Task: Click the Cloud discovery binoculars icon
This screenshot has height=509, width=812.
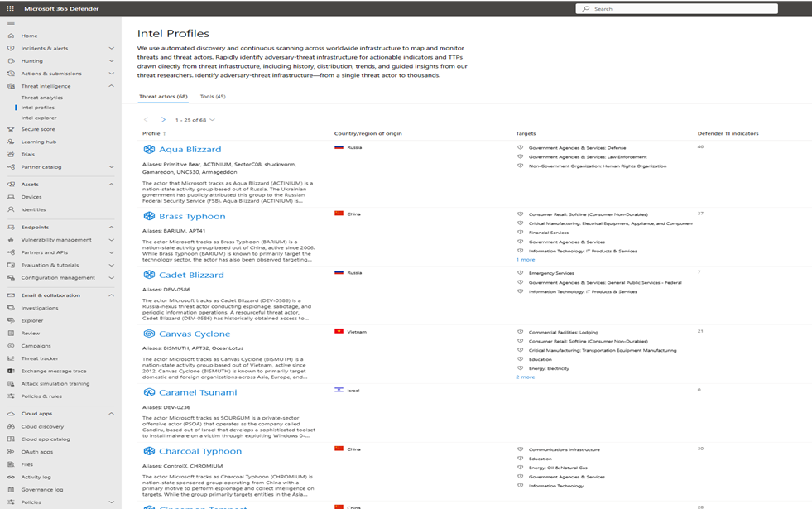Action: [x=11, y=427]
